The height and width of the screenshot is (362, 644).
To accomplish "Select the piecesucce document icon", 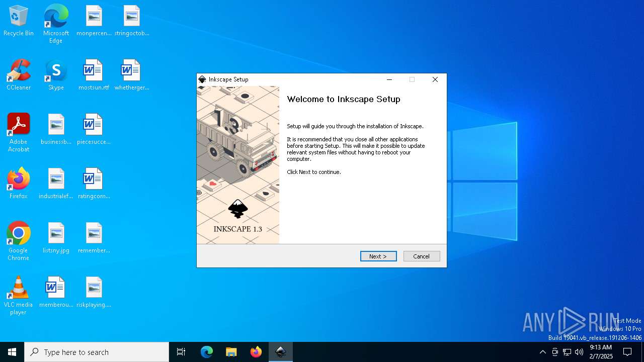I will (94, 130).
